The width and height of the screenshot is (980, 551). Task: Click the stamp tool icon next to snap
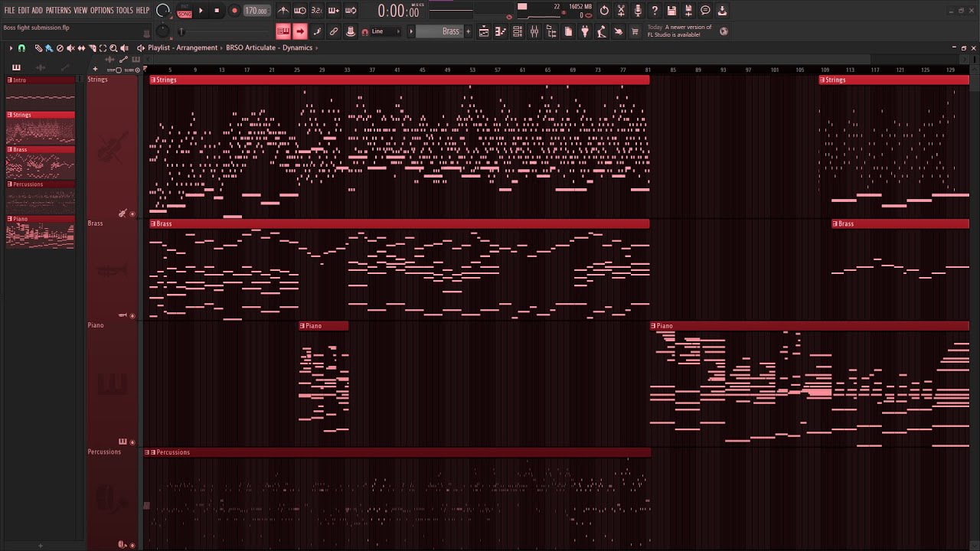(x=351, y=31)
